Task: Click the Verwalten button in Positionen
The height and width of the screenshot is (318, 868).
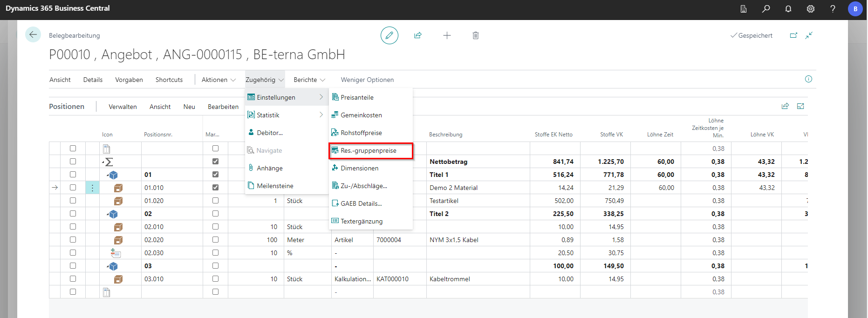Action: tap(123, 107)
